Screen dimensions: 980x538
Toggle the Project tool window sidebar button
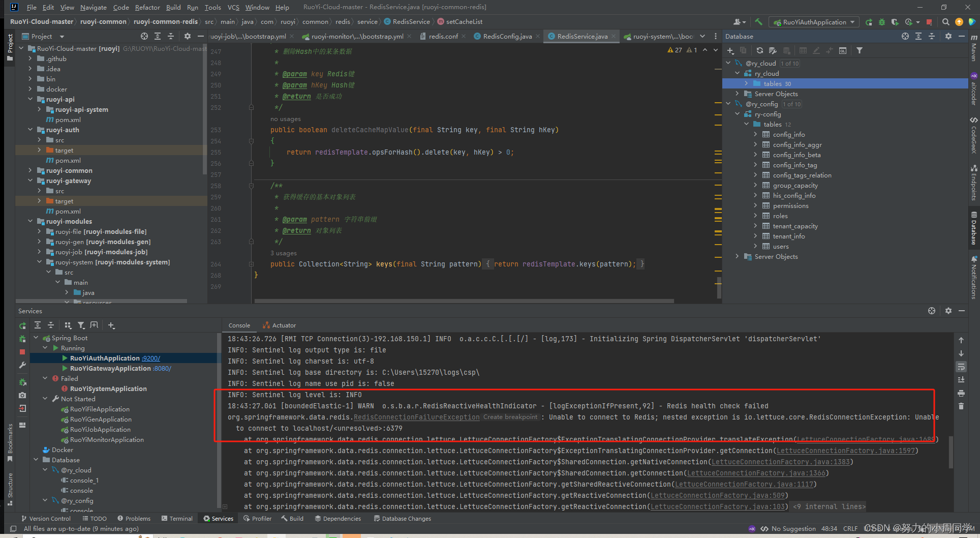[x=10, y=47]
